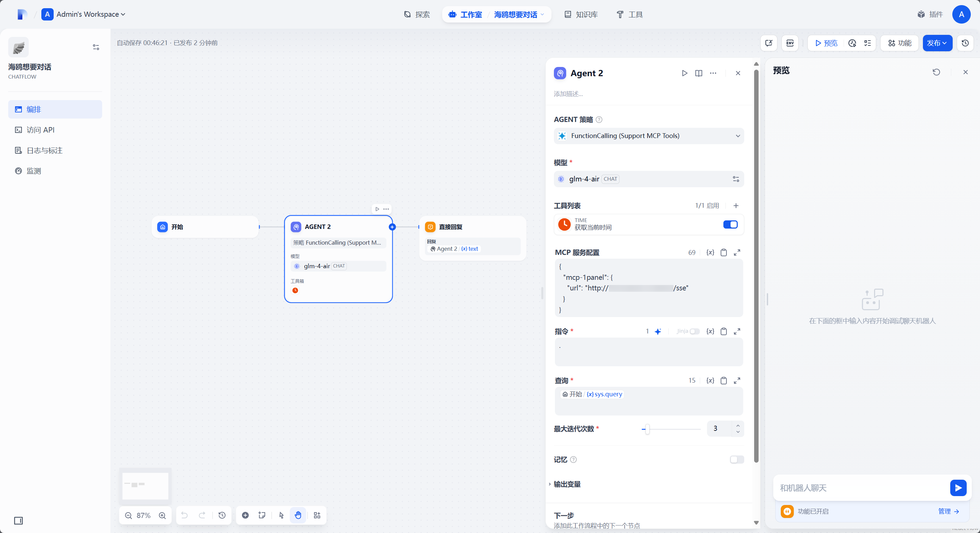Expand the 输出变量 section
Screen dimensions: 980x533
click(567, 484)
